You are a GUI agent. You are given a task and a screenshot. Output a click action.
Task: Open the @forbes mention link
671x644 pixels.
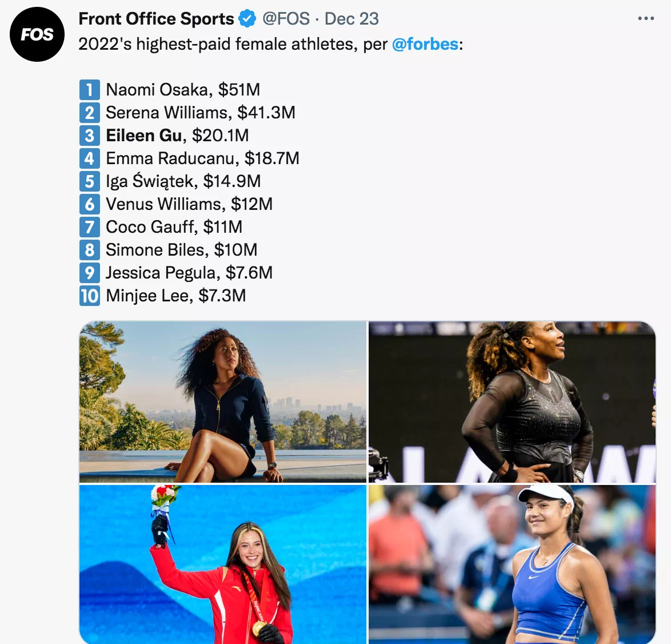(425, 44)
